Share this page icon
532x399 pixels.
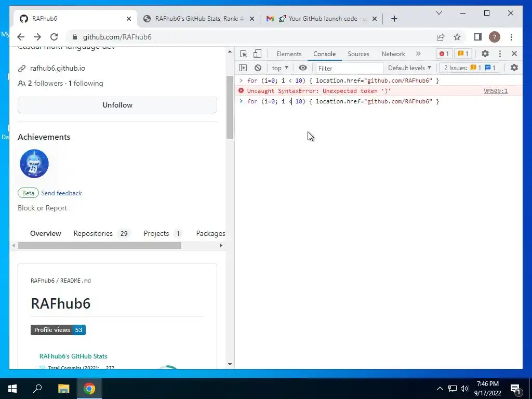441,37
